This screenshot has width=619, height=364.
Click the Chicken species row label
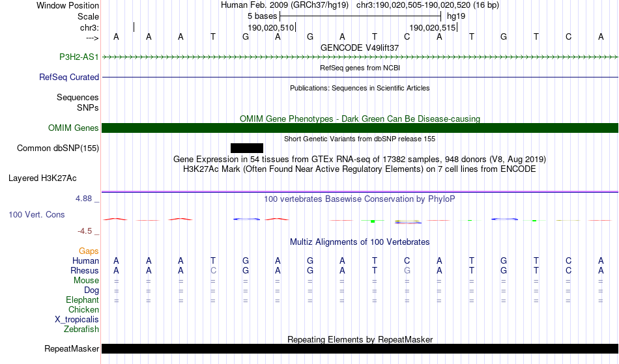[x=83, y=309]
